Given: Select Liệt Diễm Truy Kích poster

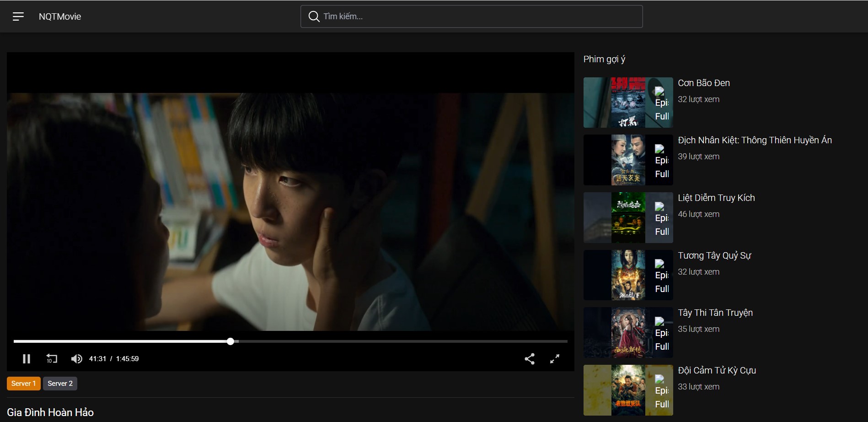Looking at the screenshot, I should pyautogui.click(x=628, y=217).
